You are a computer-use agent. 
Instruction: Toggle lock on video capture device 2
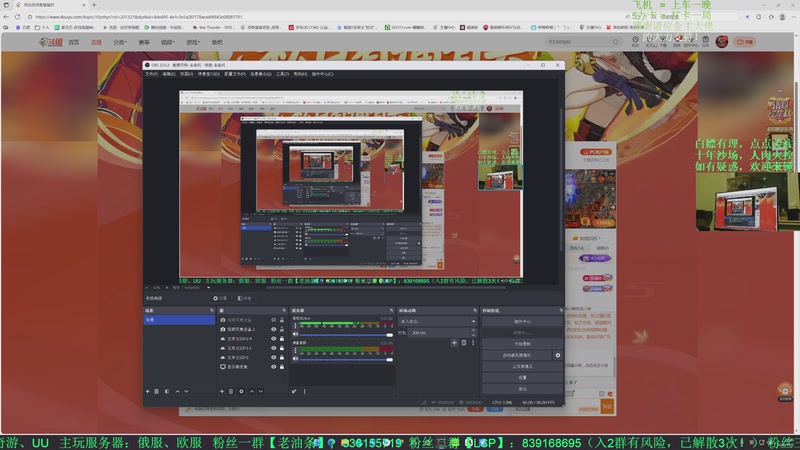coord(282,329)
